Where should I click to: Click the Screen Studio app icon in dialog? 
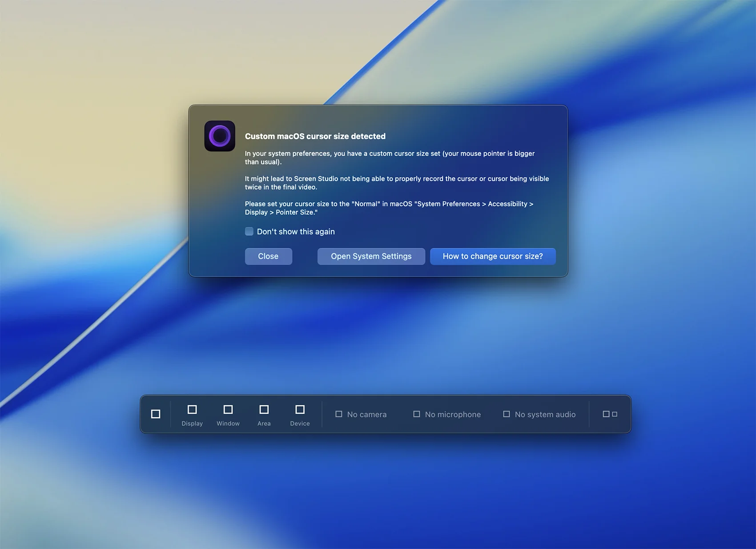(220, 136)
